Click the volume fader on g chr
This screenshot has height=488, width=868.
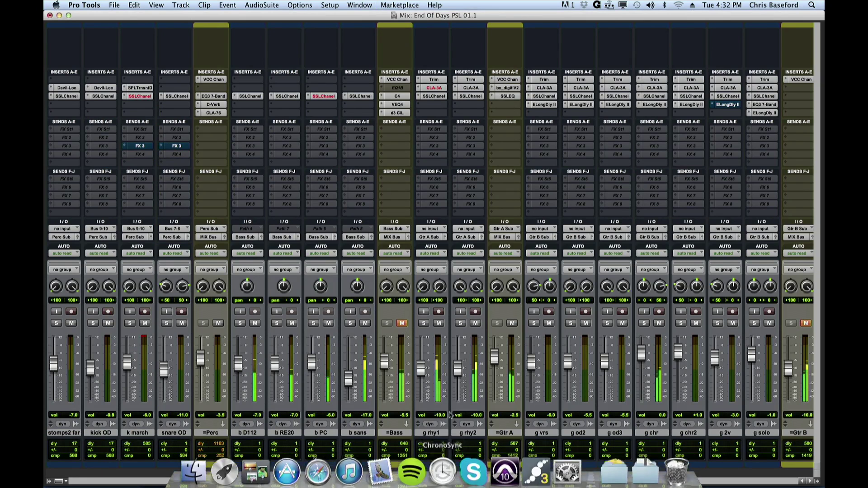coord(642,352)
